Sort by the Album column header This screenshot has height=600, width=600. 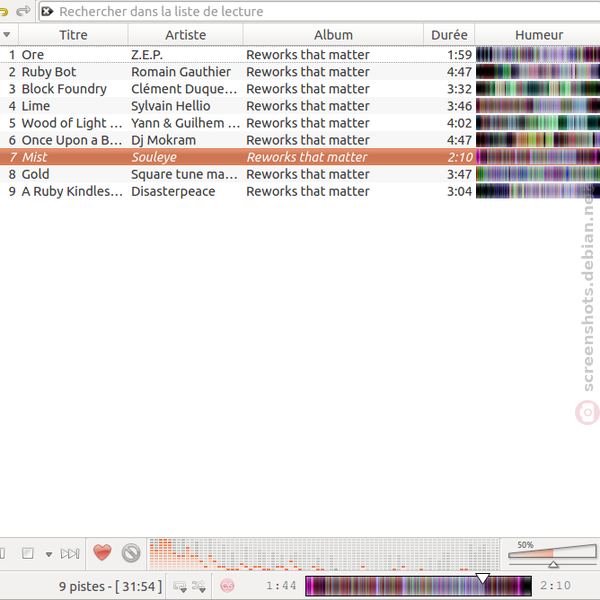[x=333, y=35]
